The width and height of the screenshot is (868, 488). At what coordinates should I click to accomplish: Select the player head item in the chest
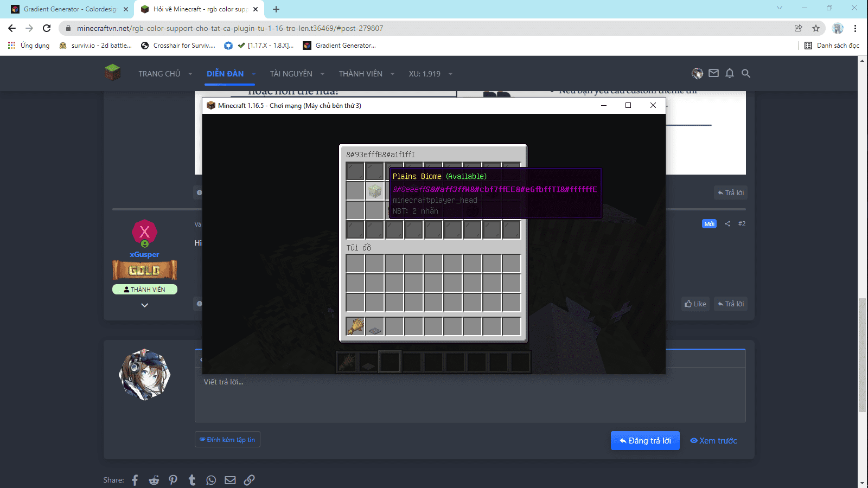pos(375,191)
